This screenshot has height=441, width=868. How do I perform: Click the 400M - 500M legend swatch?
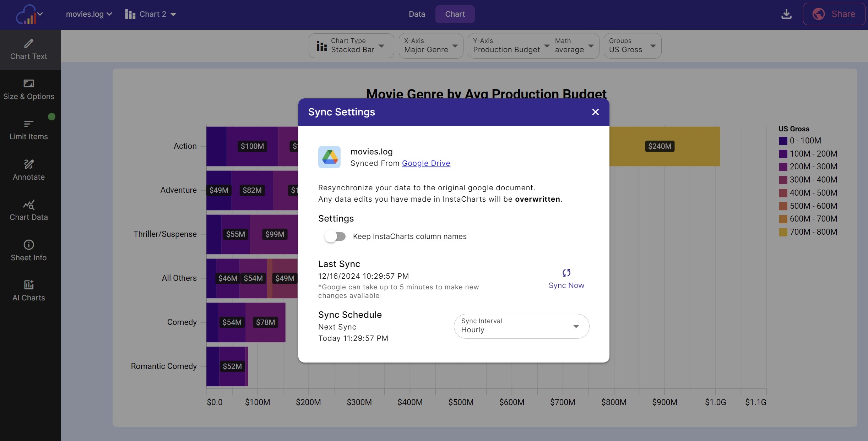point(783,193)
